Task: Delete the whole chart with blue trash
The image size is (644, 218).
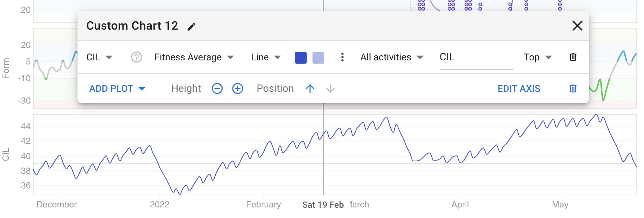Action: click(x=573, y=89)
